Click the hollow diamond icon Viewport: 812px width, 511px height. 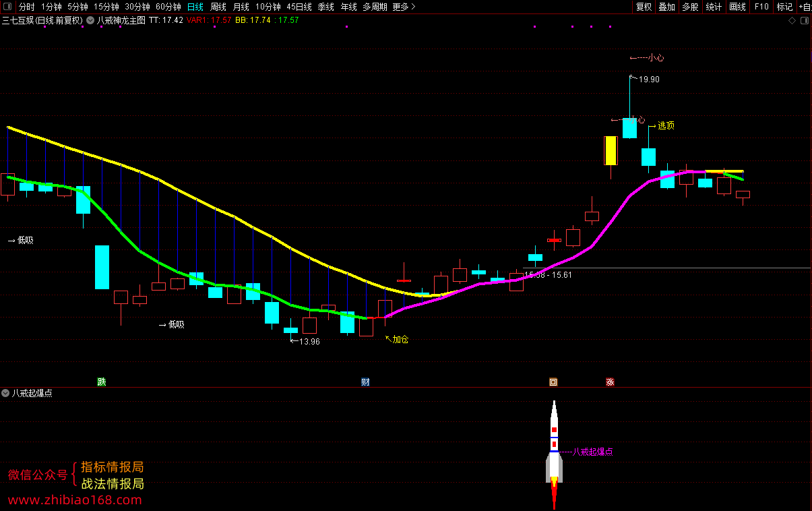click(792, 21)
